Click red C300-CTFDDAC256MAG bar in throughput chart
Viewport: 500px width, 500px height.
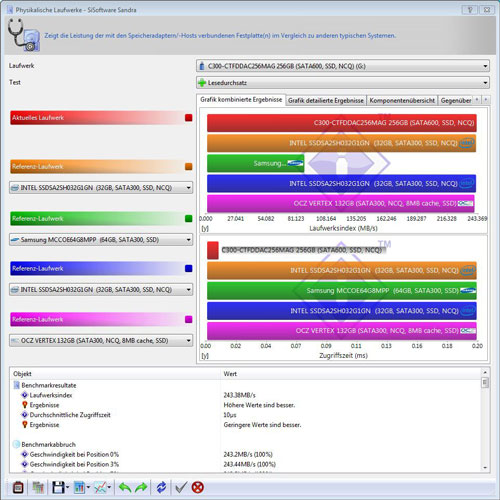pyautogui.click(x=342, y=123)
